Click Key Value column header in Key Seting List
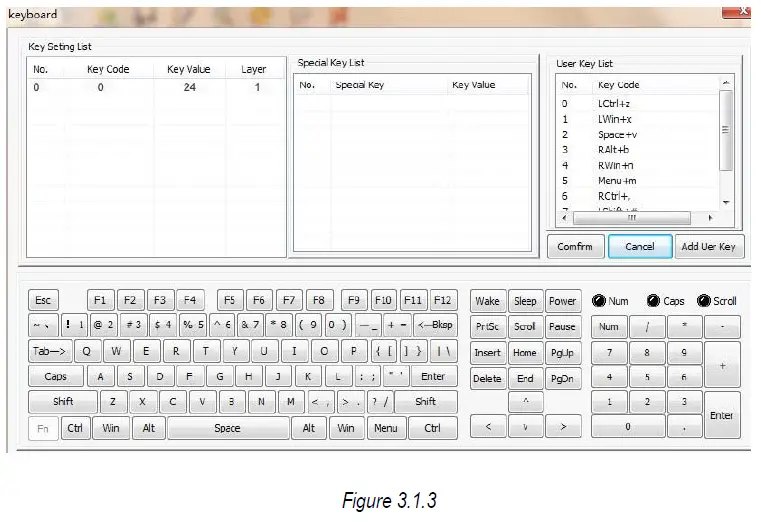Screen dimensions: 761x522 189,69
